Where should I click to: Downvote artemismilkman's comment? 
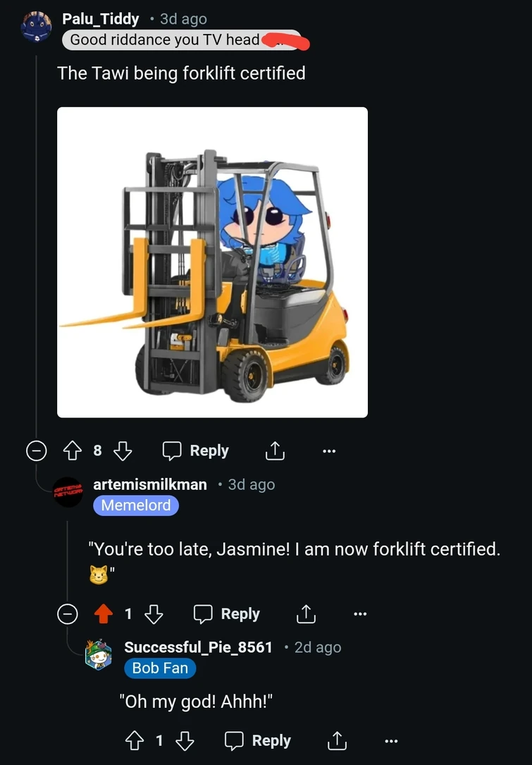154,613
